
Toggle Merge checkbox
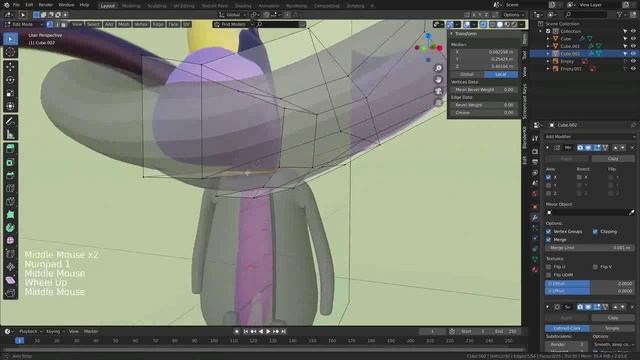(x=548, y=240)
